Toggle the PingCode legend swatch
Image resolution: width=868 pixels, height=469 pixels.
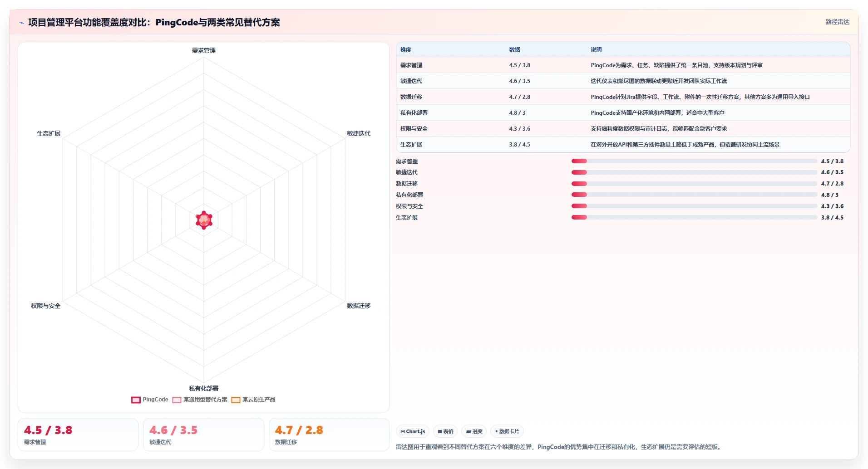click(136, 400)
